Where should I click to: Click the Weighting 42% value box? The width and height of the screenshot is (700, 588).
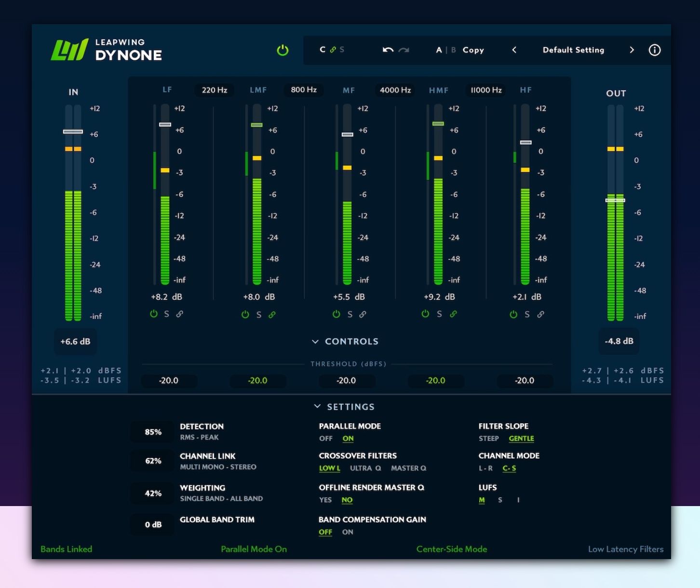[x=153, y=494]
